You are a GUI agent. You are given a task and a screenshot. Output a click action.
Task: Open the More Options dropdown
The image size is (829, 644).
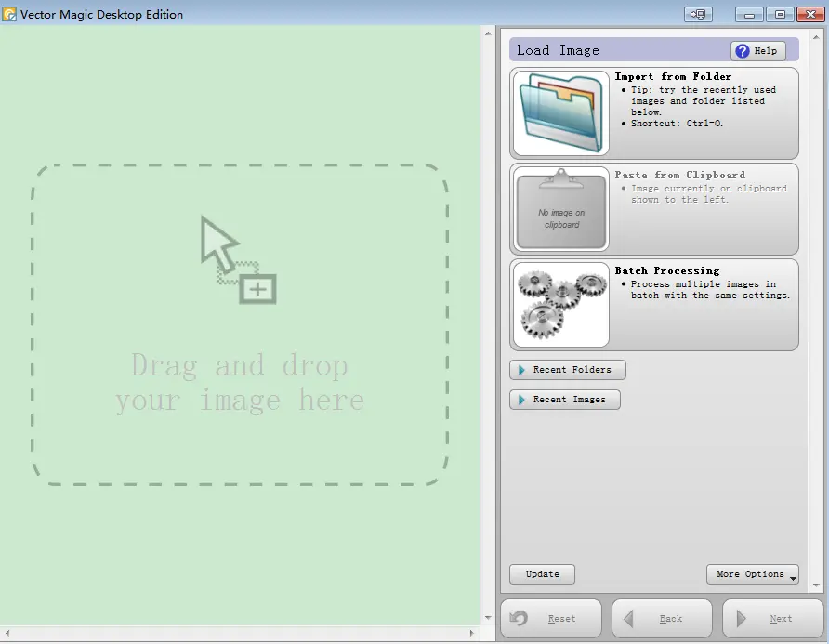click(753, 574)
